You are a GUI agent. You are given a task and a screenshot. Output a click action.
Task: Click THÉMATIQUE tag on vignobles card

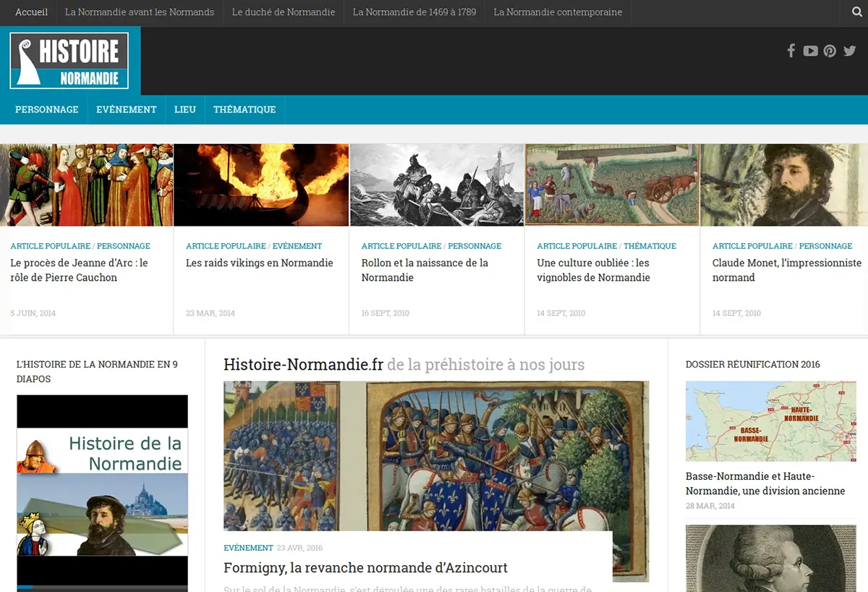(650, 246)
